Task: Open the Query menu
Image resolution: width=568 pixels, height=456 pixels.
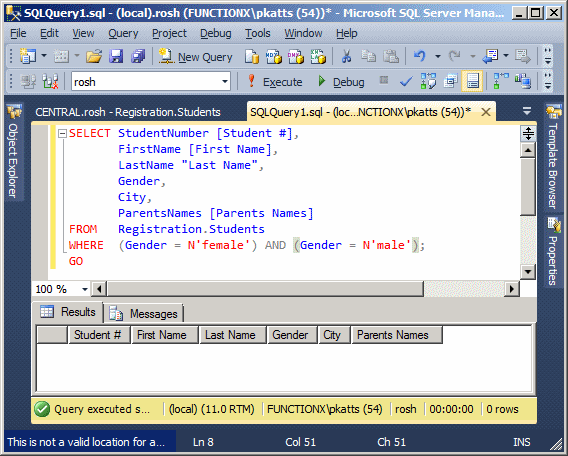Action: [123, 33]
